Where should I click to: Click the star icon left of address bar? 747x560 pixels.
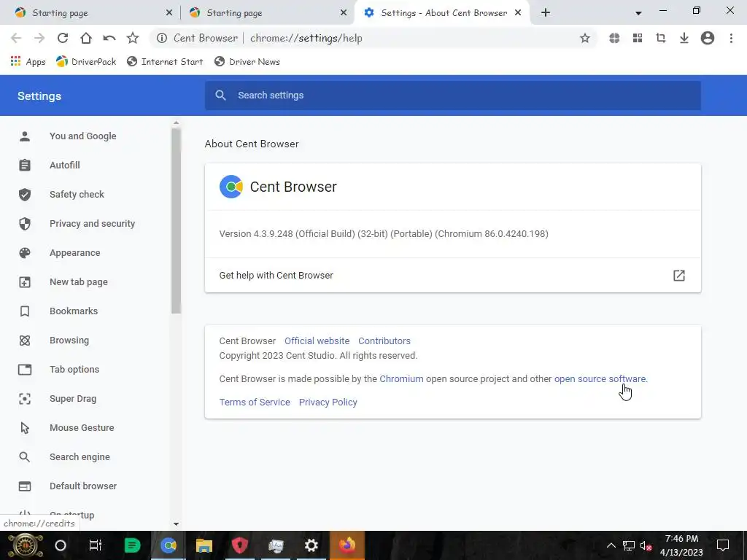(x=133, y=38)
